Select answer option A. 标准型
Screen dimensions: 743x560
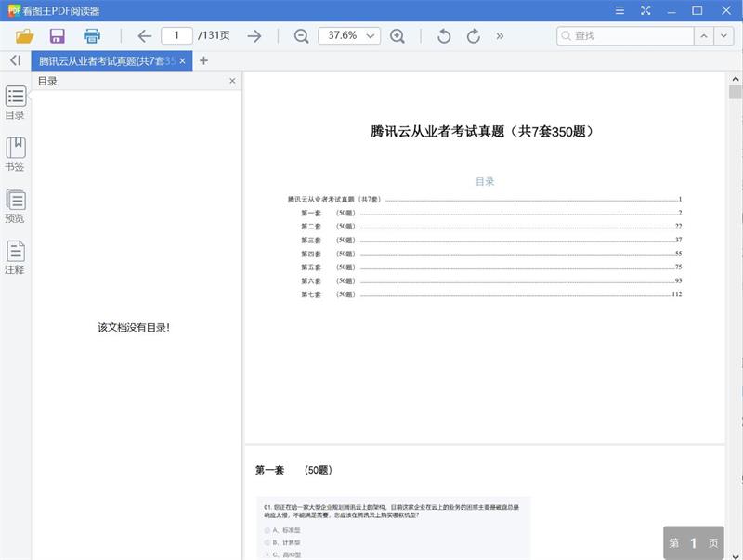click(283, 530)
